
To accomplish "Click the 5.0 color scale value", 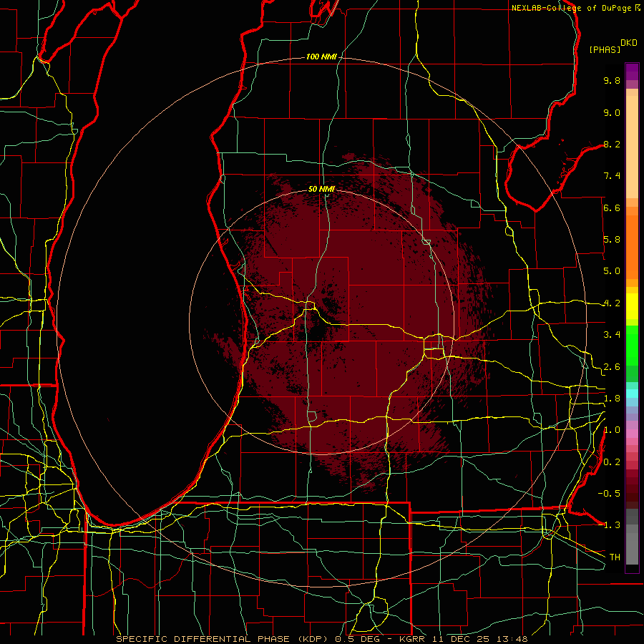I will (612, 271).
